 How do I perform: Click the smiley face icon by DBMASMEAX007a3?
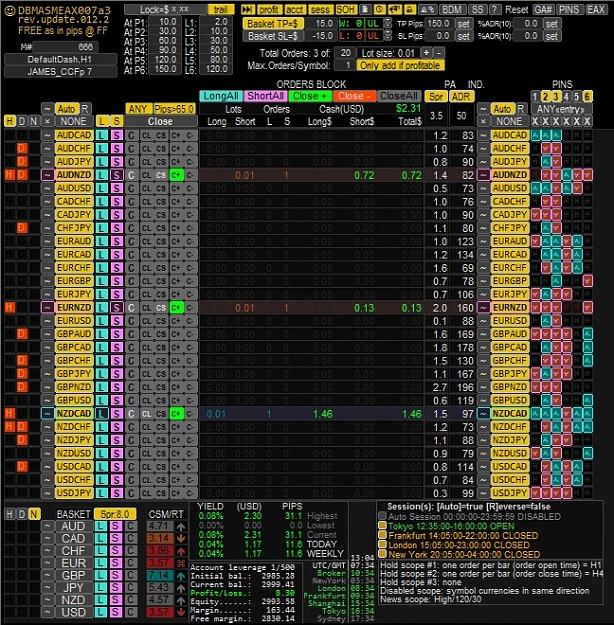[x=10, y=10]
